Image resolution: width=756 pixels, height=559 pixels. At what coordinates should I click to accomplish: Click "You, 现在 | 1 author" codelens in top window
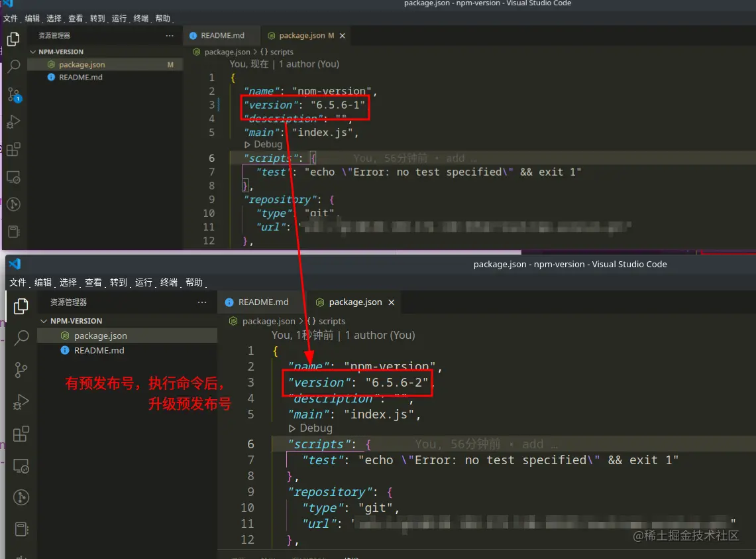click(284, 64)
